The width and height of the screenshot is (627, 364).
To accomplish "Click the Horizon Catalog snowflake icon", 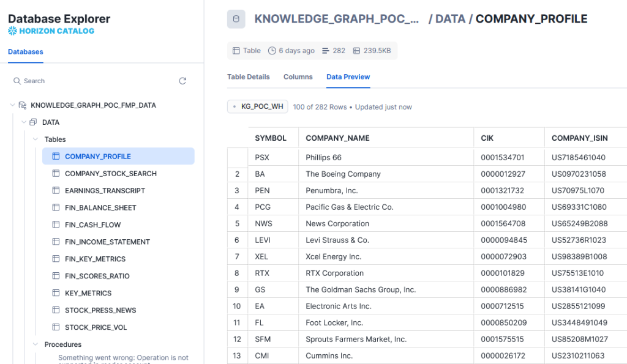I will [12, 31].
